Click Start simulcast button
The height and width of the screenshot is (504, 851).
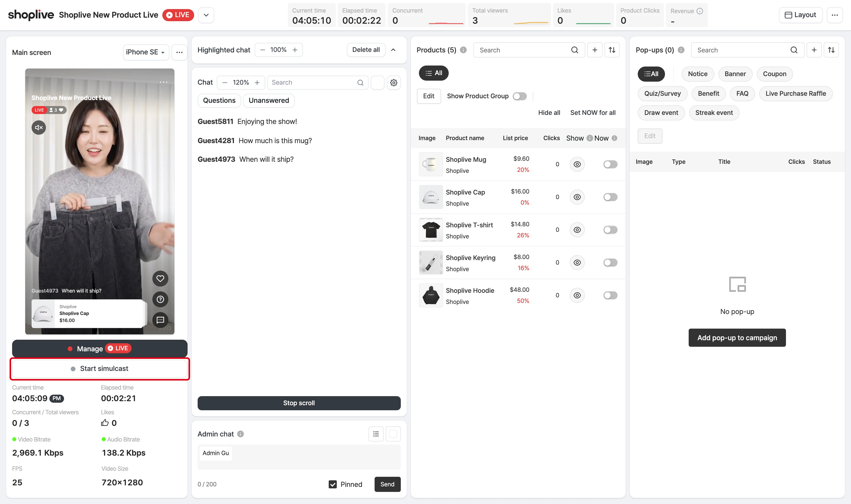click(100, 369)
